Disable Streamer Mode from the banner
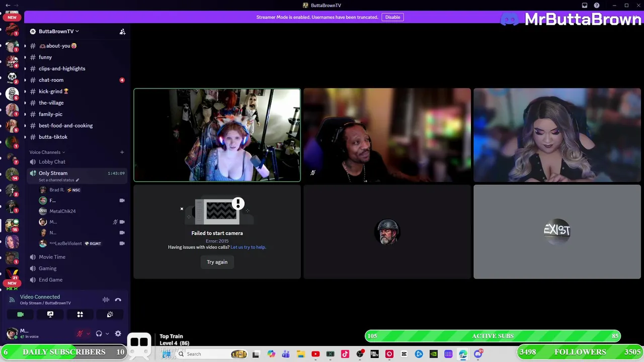 (392, 17)
